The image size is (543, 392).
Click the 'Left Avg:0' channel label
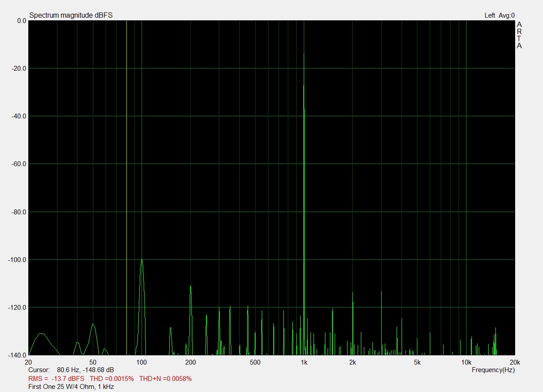(500, 15)
